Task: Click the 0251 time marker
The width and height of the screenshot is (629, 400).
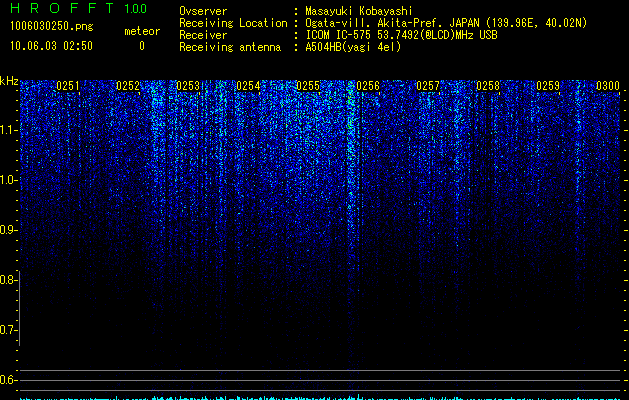Action: 68,86
